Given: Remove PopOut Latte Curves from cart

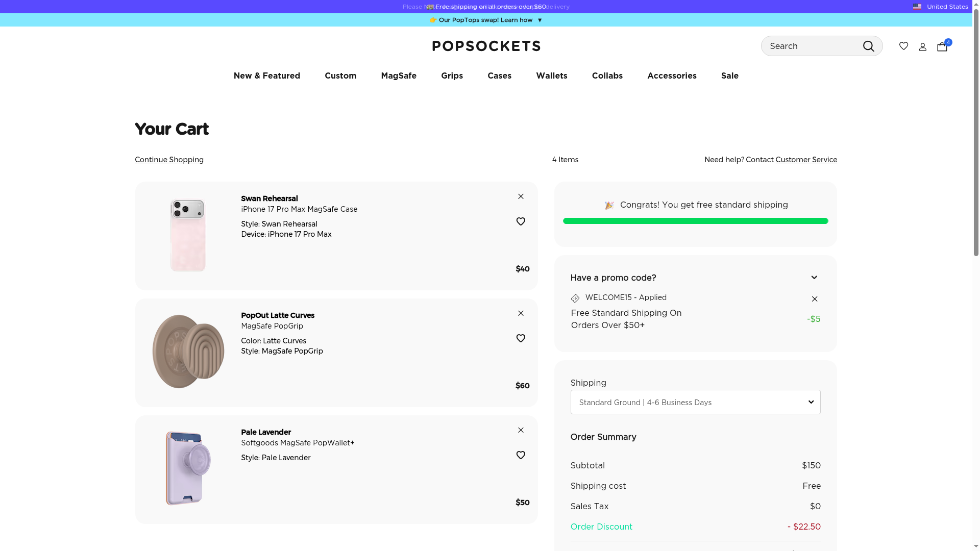Looking at the screenshot, I should tap(521, 313).
